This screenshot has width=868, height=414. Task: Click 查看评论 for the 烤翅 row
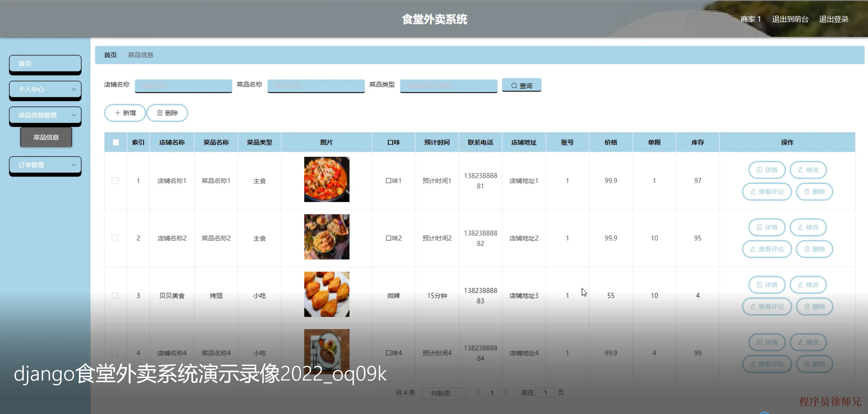767,307
